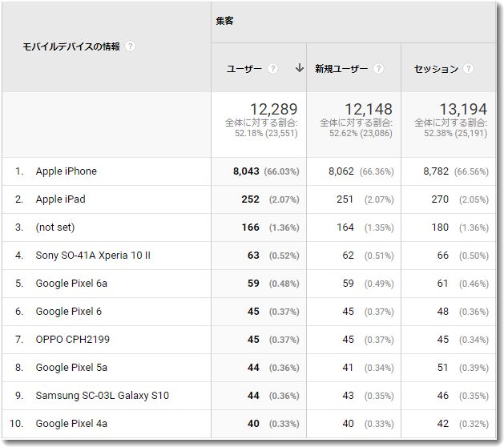Click OPPO CPH2199 sessions percentage (0.34%)
Screen dimensions: 504x447
[474, 340]
